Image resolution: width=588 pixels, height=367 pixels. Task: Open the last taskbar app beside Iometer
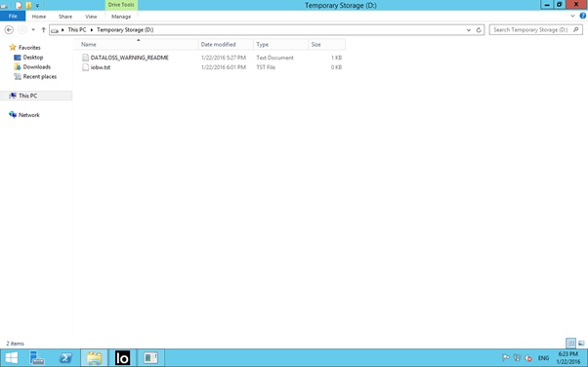point(150,358)
